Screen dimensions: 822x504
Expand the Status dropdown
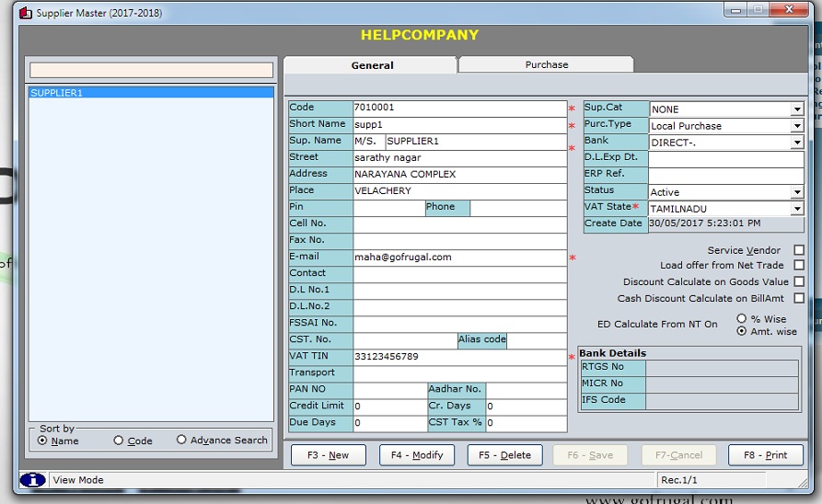click(796, 192)
